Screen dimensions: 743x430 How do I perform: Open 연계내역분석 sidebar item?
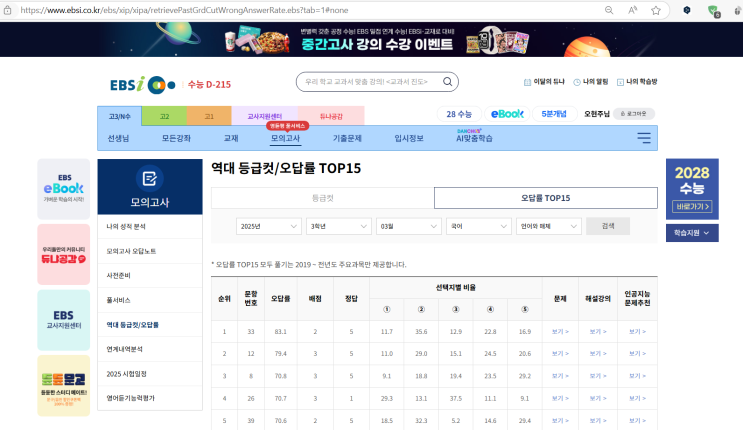click(150, 349)
